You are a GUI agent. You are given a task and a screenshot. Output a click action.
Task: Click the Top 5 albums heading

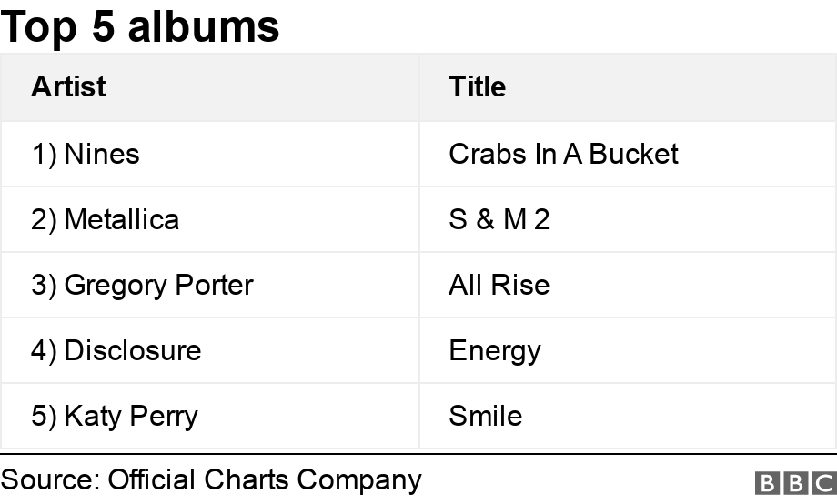coord(140,26)
